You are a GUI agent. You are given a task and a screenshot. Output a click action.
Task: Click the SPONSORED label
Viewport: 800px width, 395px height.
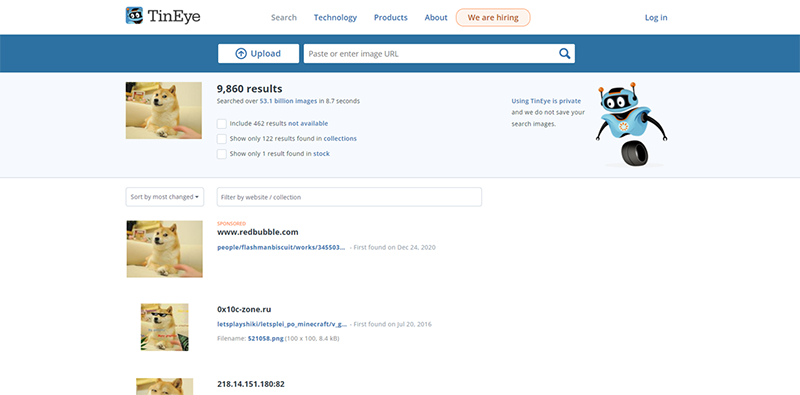click(x=232, y=224)
